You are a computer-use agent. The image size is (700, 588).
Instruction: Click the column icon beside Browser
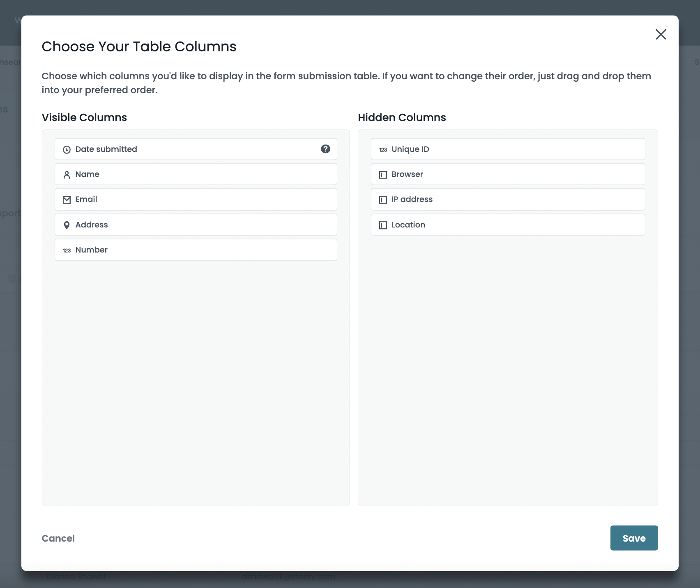point(383,175)
